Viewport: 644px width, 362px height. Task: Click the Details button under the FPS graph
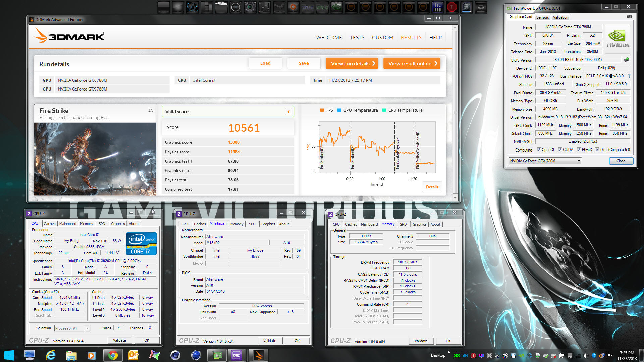click(432, 187)
